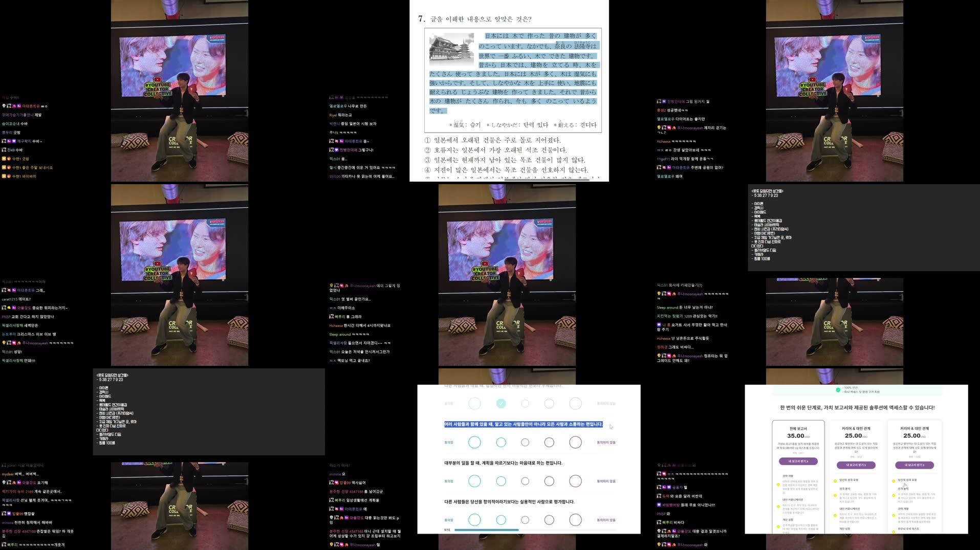The image size is (980, 550).
Task: Select the rightmost 동의하지 않음 circle for the 계획 question
Action: click(x=575, y=481)
